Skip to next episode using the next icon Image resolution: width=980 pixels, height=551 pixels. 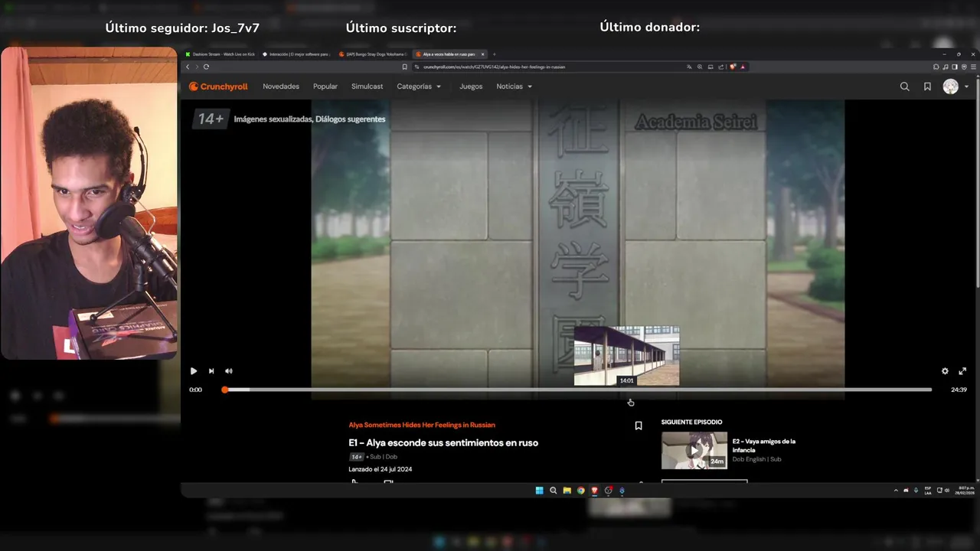click(x=211, y=371)
